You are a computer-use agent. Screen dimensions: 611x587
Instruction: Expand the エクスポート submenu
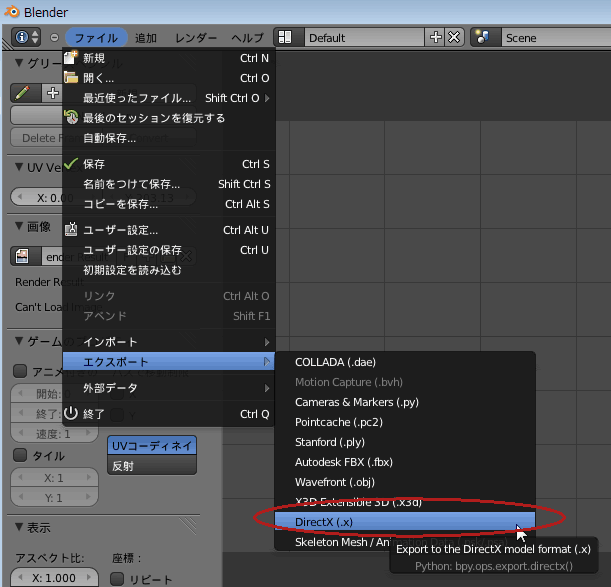168,362
